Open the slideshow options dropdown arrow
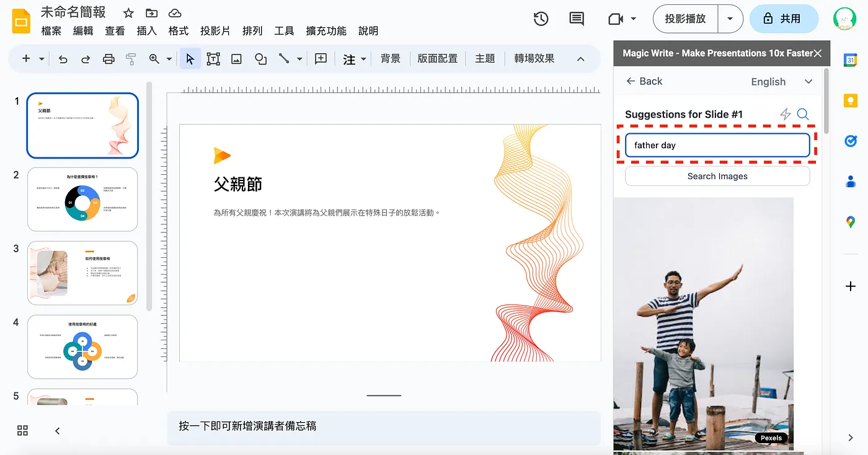This screenshot has width=868, height=455. 730,19
